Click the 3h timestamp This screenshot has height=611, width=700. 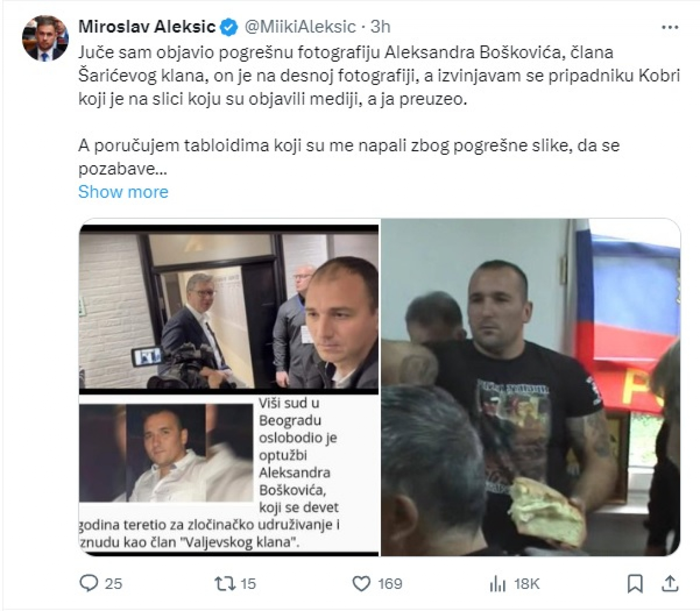[x=380, y=27]
